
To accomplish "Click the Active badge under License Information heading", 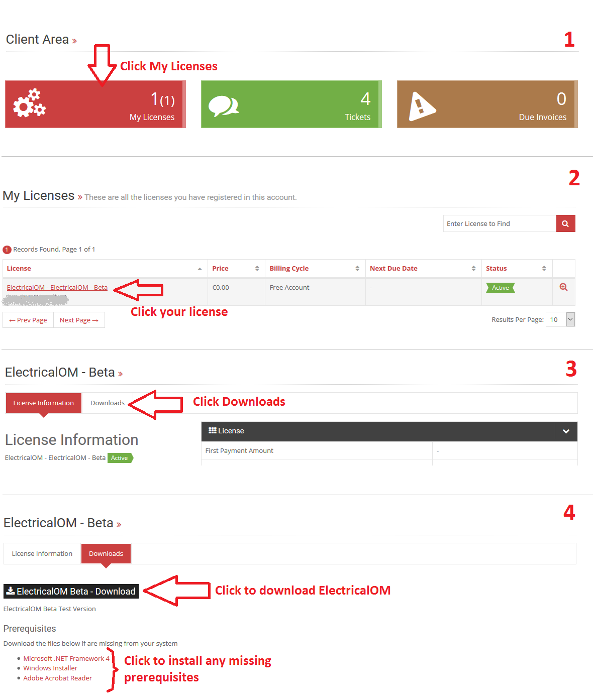I will tap(120, 458).
